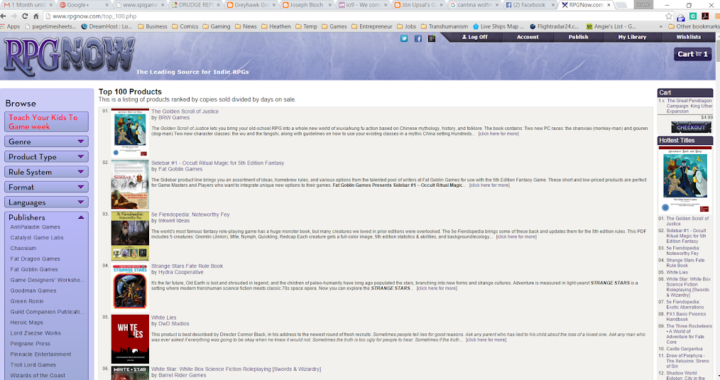The image size is (720, 380).
Task: Reload the page with refresh icon
Action: click(25, 16)
